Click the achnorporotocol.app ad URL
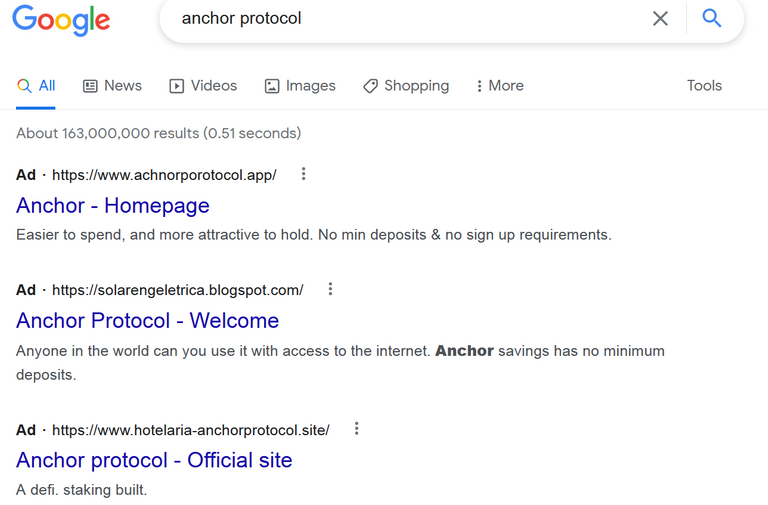 point(164,175)
